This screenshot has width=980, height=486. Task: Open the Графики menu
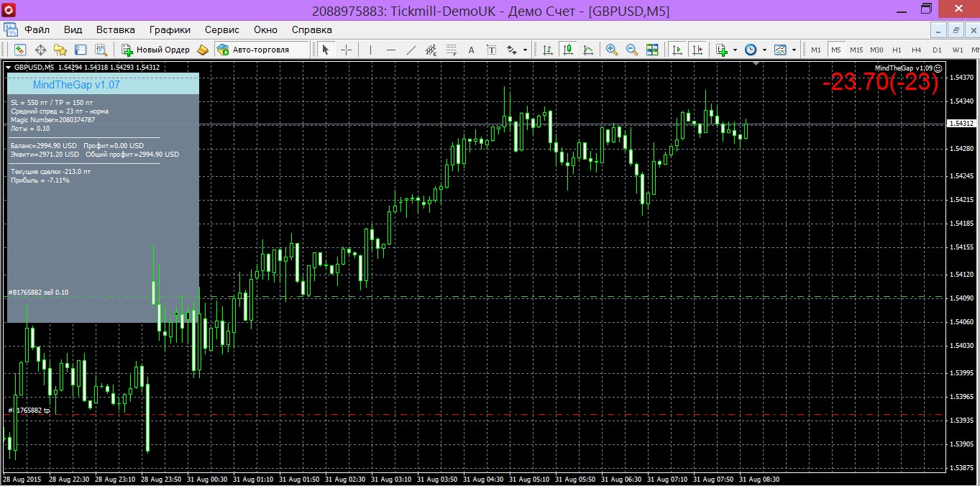coord(170,29)
